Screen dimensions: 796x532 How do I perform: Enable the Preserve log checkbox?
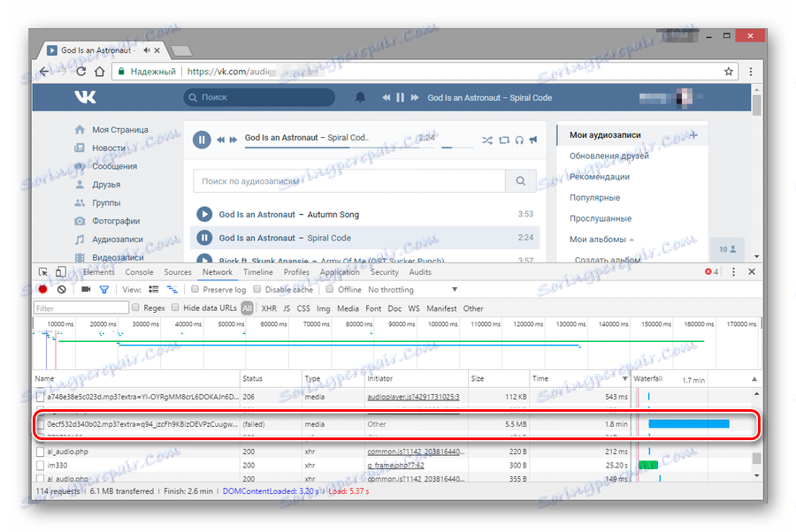coord(195,289)
